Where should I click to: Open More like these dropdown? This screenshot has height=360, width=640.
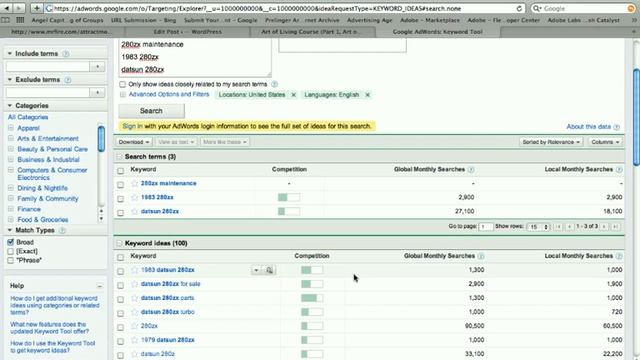pyautogui.click(x=224, y=142)
